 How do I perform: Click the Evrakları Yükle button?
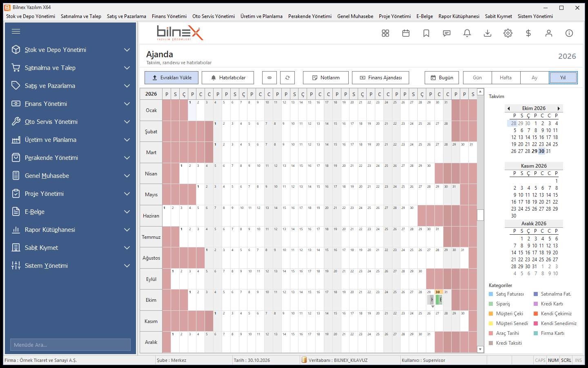pos(171,78)
